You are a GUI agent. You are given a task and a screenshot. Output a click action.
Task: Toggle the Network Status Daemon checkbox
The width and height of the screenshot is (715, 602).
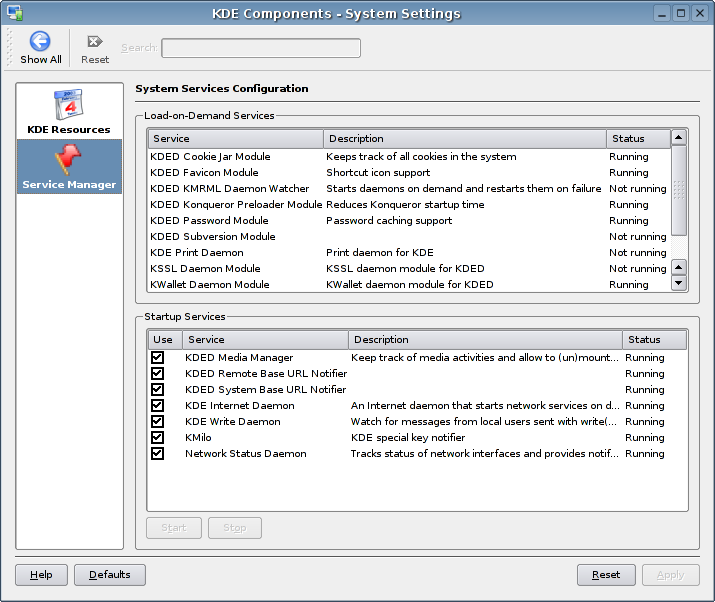(x=157, y=454)
